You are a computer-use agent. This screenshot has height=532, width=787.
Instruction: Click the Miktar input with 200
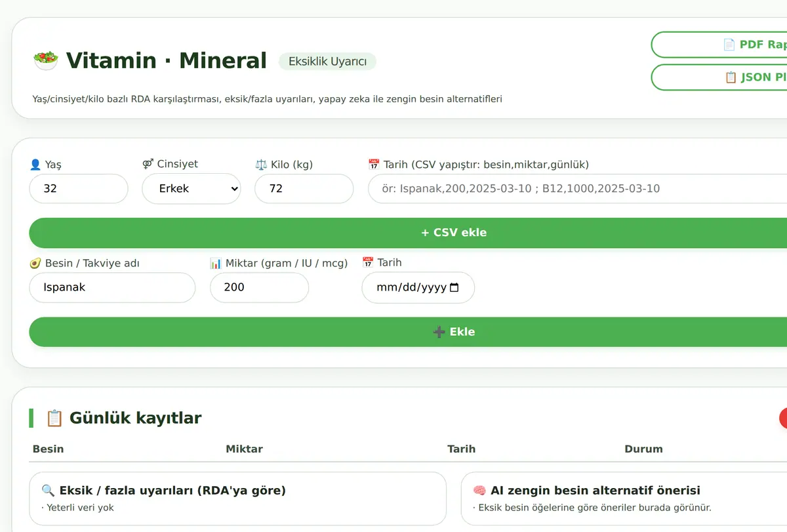pos(259,287)
